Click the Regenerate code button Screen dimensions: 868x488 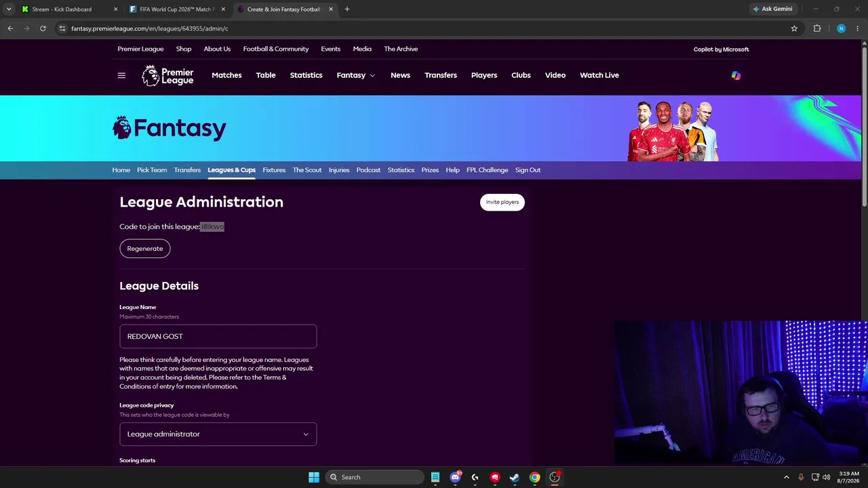point(145,249)
